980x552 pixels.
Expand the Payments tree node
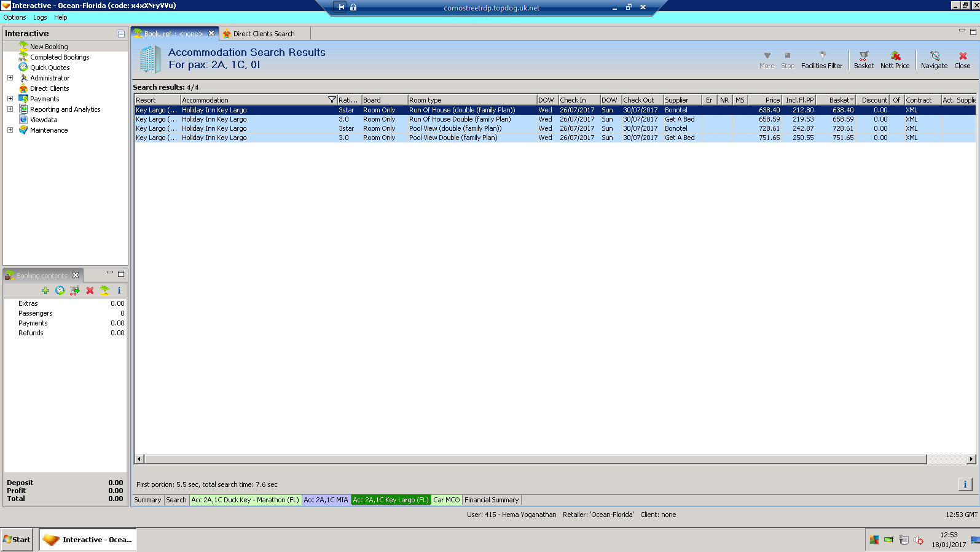[x=10, y=99]
